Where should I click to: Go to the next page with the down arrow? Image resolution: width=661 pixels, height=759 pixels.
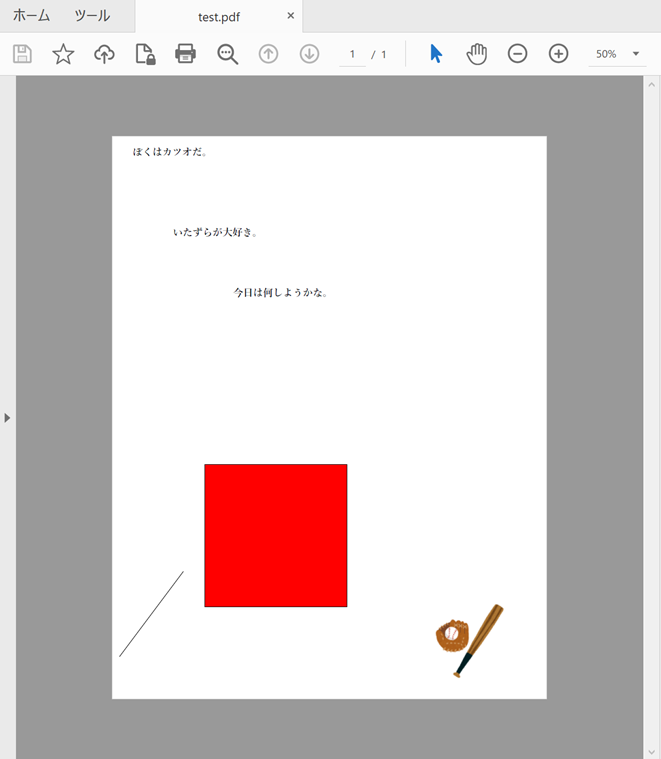(309, 54)
